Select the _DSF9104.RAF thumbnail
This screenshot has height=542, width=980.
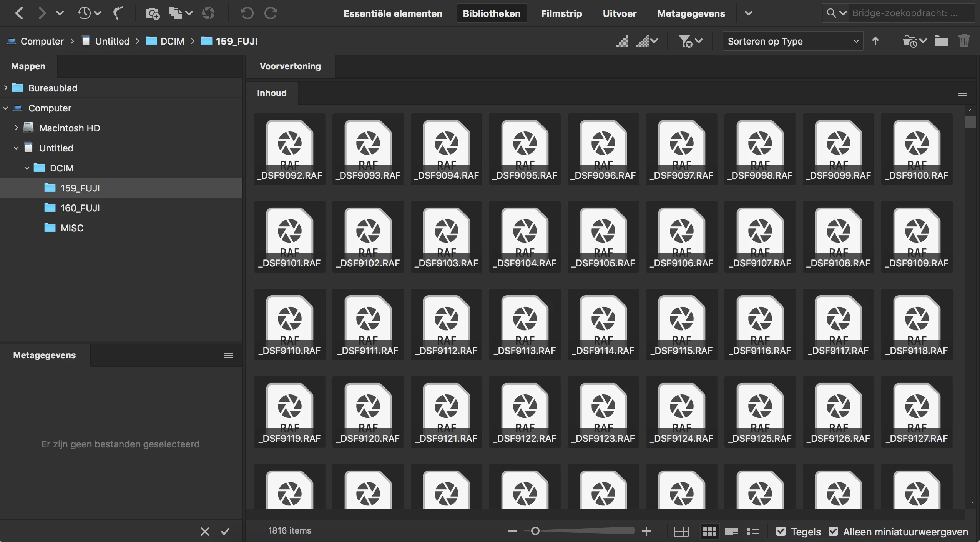[x=525, y=236]
